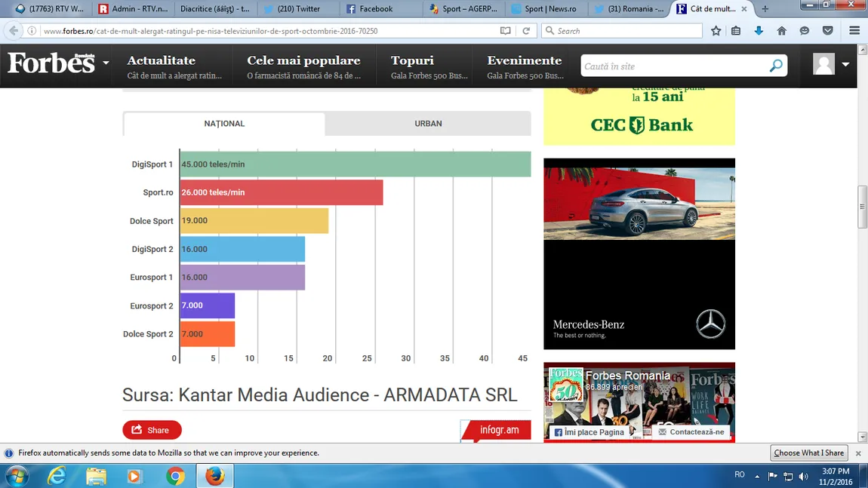Switch to the Admin - RTV.n... tab

tap(134, 9)
